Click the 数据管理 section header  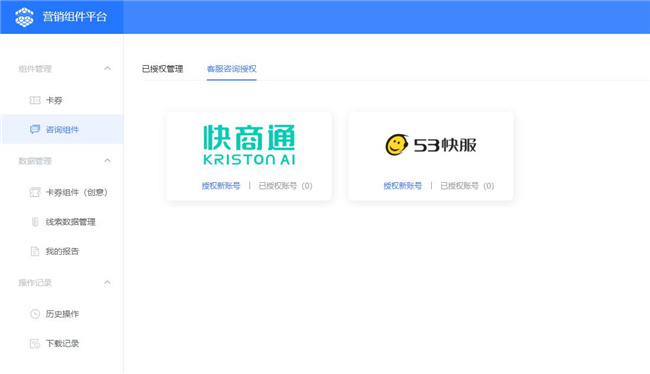point(35,161)
